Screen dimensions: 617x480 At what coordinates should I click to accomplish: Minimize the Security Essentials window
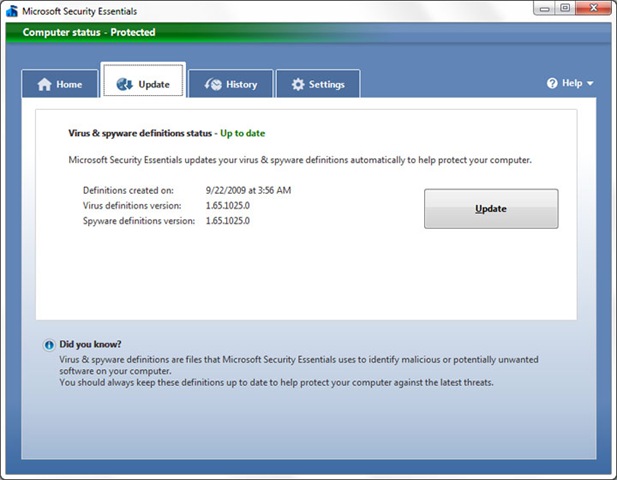[544, 8]
